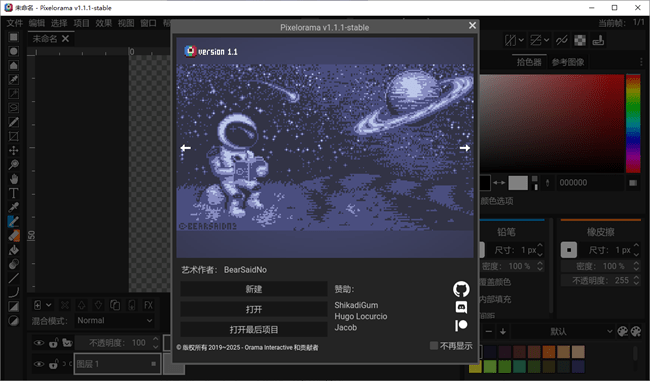Click the 打开最后项目 button
Image resolution: width=650 pixels, height=381 pixels.
pos(254,330)
